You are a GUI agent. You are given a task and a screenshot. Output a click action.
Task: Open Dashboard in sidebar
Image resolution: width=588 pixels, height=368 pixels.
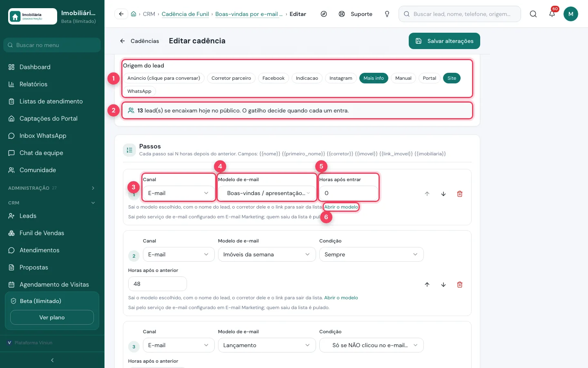coord(52,67)
